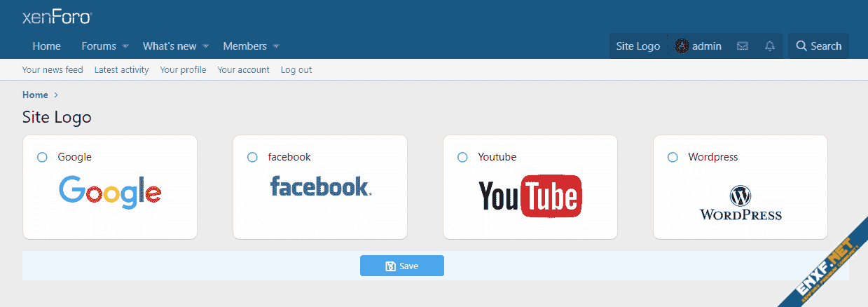Click the Wordpress option label
The height and width of the screenshot is (307, 868).
[713, 157]
